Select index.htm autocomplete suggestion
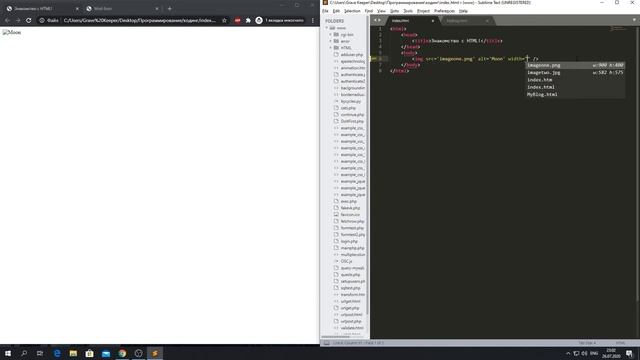This screenshot has height=360, width=640. click(575, 80)
